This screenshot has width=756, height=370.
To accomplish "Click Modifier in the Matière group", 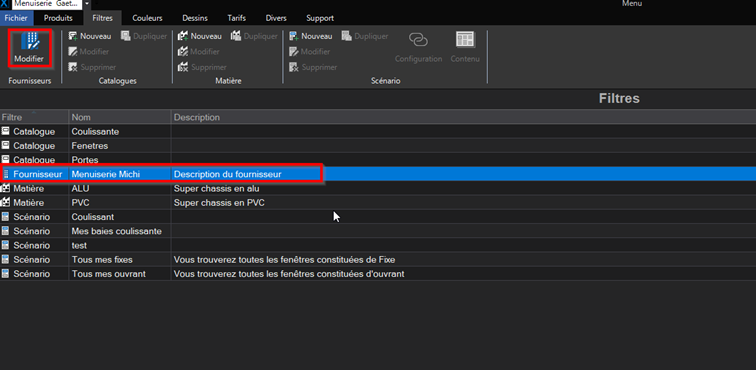I will click(199, 52).
